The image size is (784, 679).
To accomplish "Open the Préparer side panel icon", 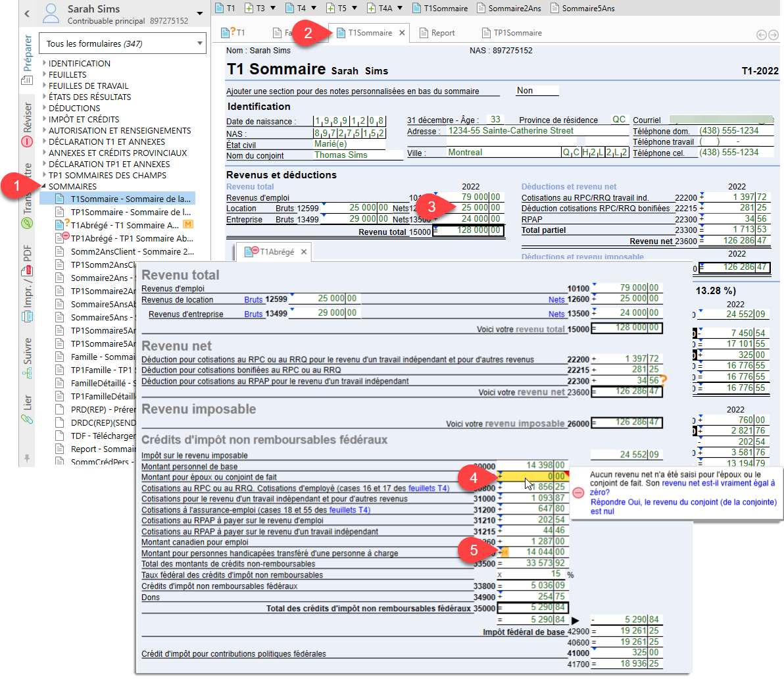I will pos(27,80).
